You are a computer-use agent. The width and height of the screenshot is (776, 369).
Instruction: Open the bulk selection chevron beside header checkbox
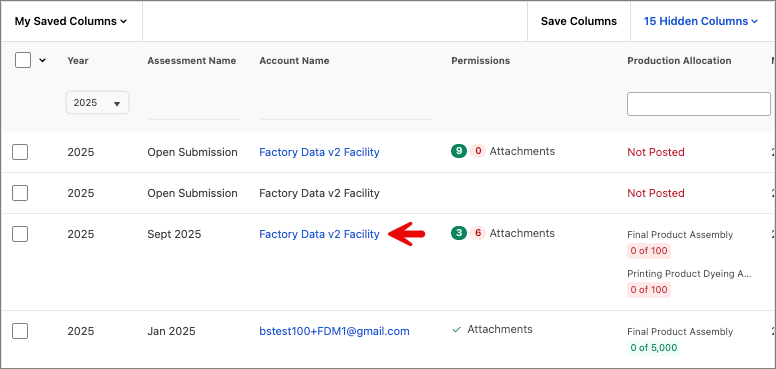coord(43,60)
